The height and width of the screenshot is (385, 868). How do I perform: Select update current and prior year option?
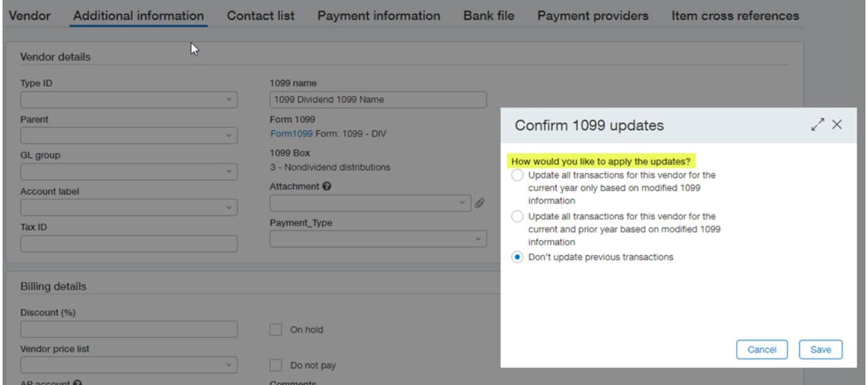[x=518, y=216]
